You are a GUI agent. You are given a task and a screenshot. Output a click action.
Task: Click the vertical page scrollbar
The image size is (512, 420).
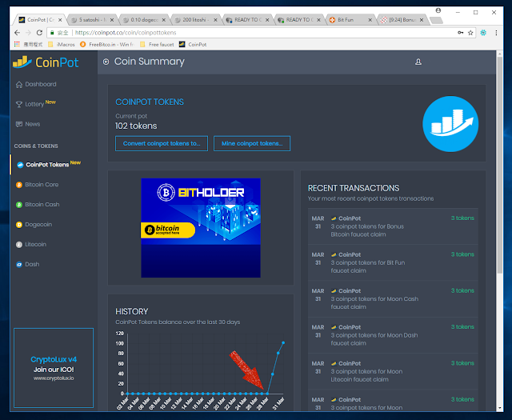[499, 165]
